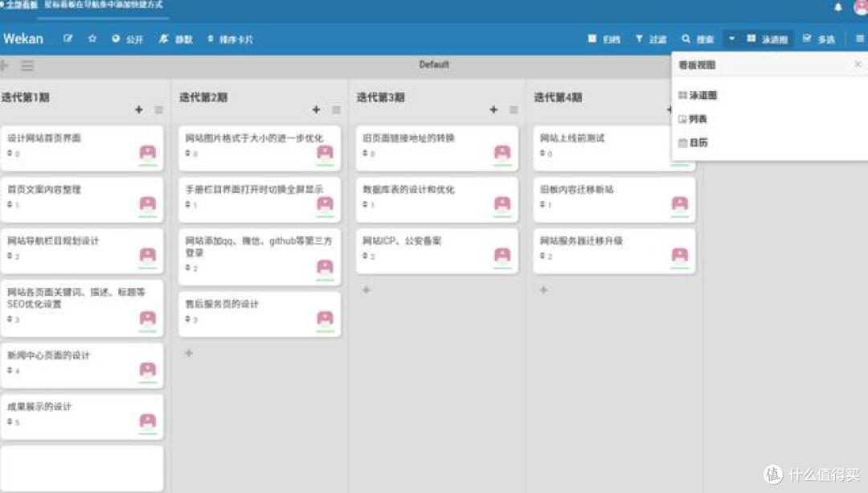
Task: Click member avatar on 售后服务页的设计 card
Action: click(325, 318)
